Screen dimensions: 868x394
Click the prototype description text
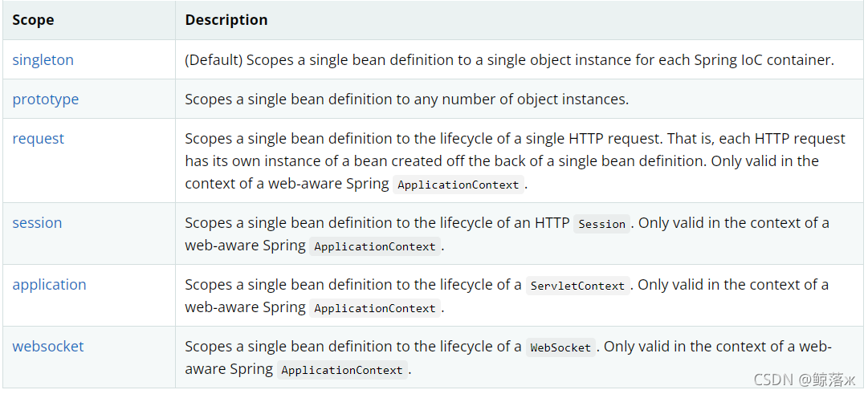[x=406, y=100]
